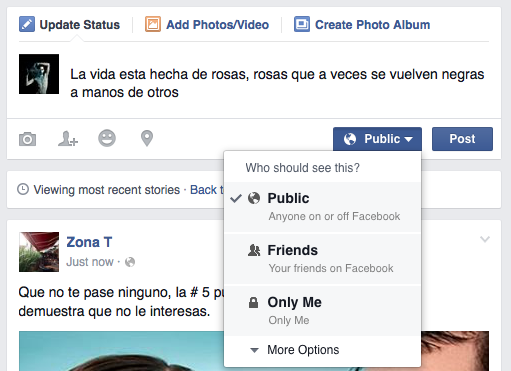Tag friends with the person-plus icon
The image size is (511, 371).
click(68, 139)
